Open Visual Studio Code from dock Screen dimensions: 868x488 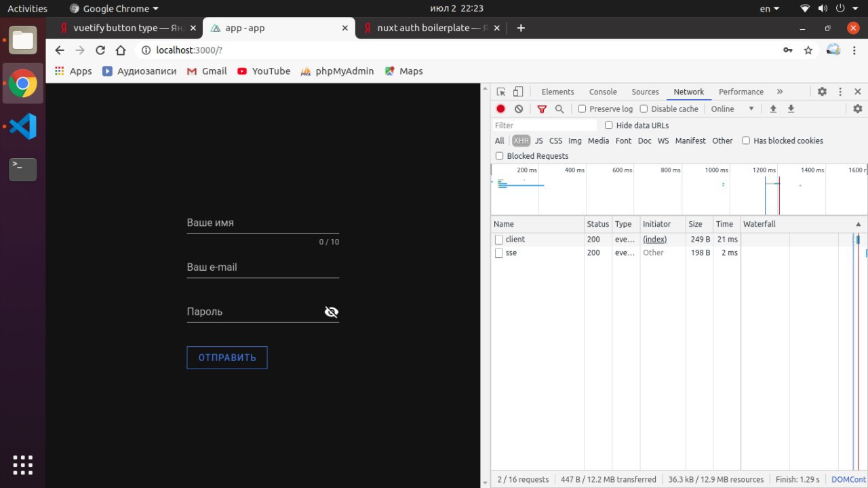pos(23,126)
